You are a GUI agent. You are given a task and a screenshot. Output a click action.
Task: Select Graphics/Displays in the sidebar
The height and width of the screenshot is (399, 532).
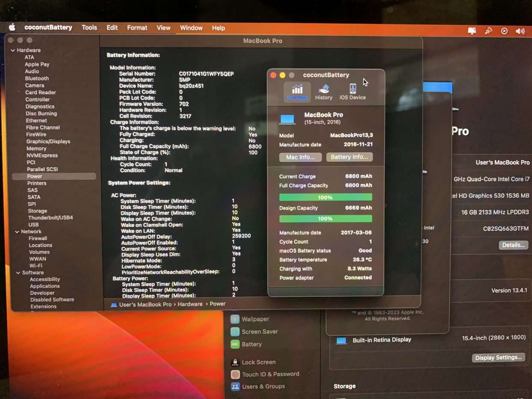coord(48,141)
